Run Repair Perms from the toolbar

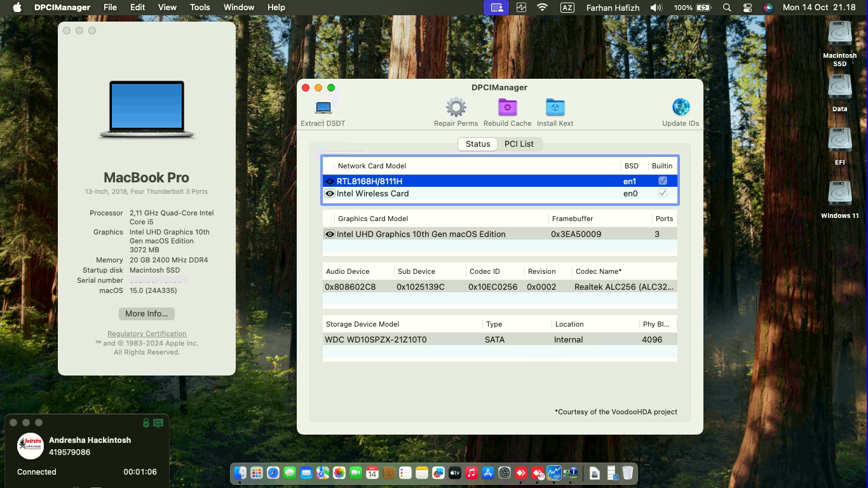(x=456, y=107)
